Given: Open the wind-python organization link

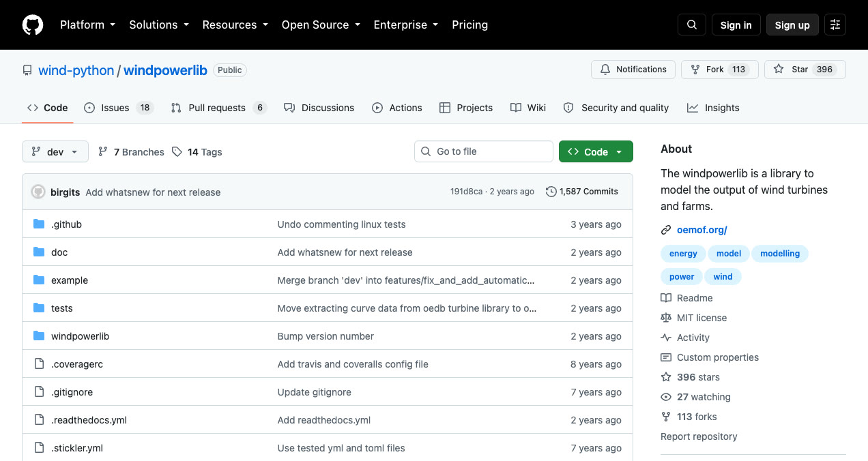Looking at the screenshot, I should point(76,70).
